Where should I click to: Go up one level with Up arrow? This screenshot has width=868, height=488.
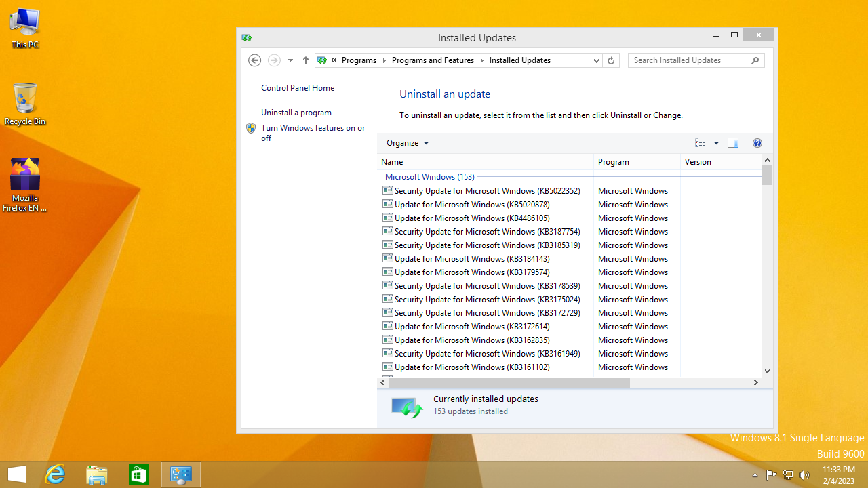tap(306, 60)
